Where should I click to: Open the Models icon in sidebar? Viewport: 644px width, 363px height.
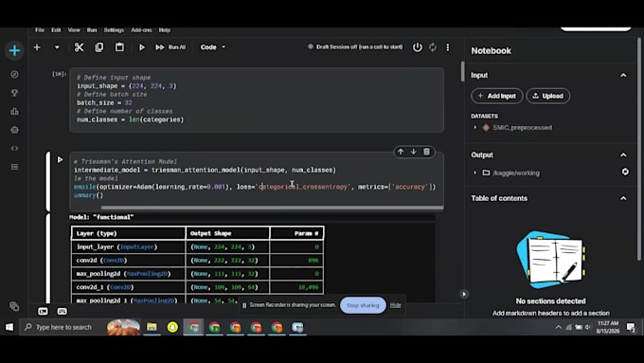point(14,130)
